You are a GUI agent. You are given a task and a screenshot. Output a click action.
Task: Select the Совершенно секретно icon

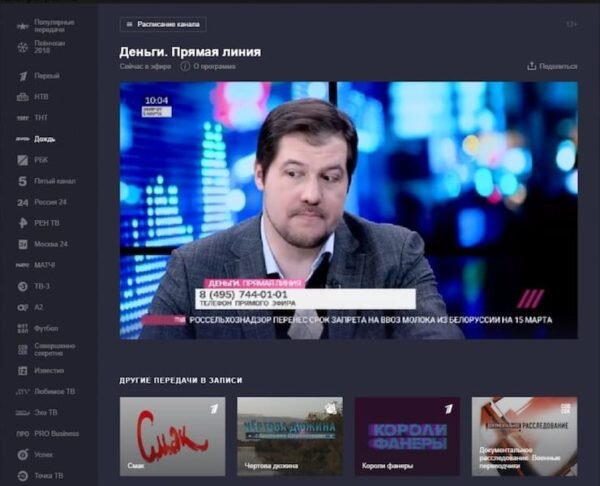coord(23,349)
